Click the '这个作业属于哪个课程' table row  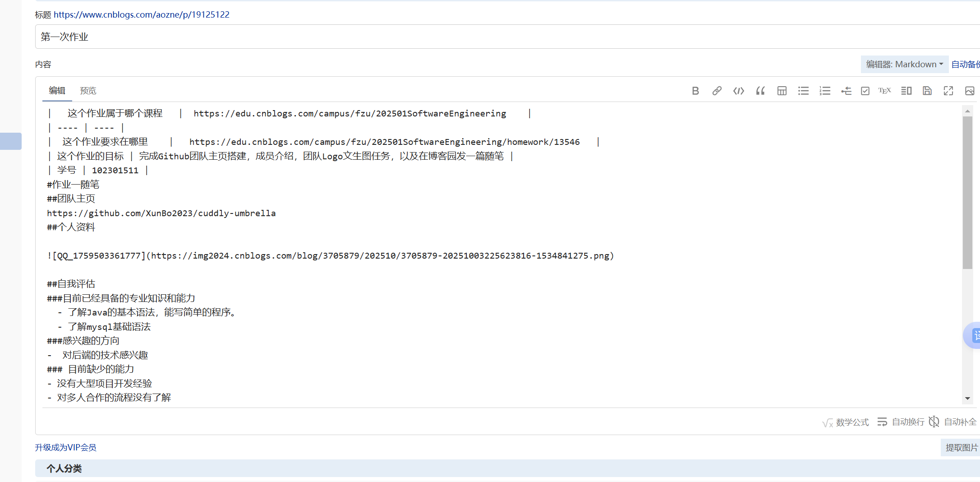pos(290,113)
